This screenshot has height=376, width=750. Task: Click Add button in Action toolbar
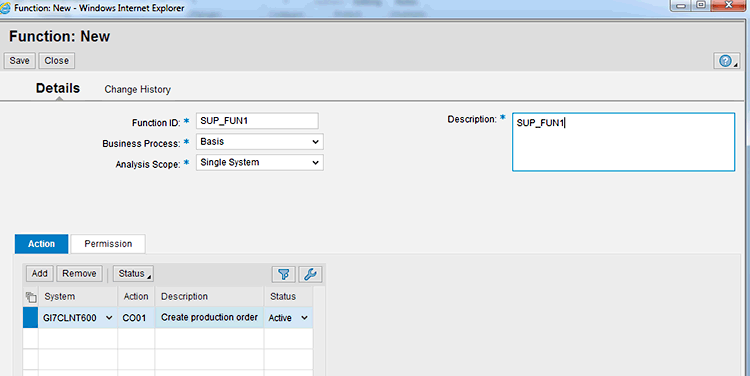coord(40,274)
